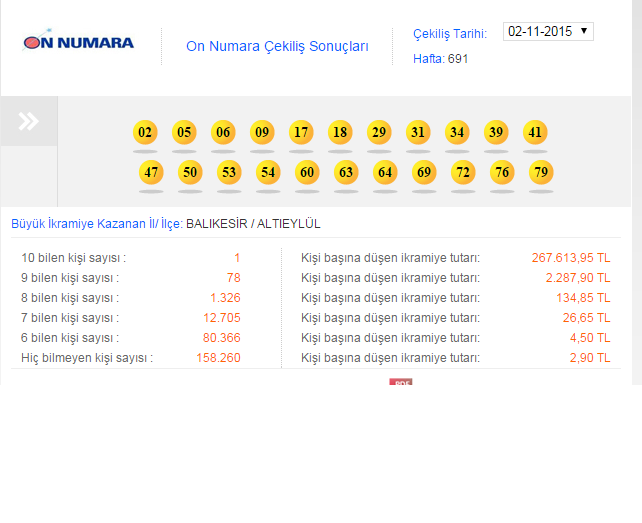Click the '6 bilen kişi sayısı' label
This screenshot has height=523, width=642.
(x=70, y=338)
